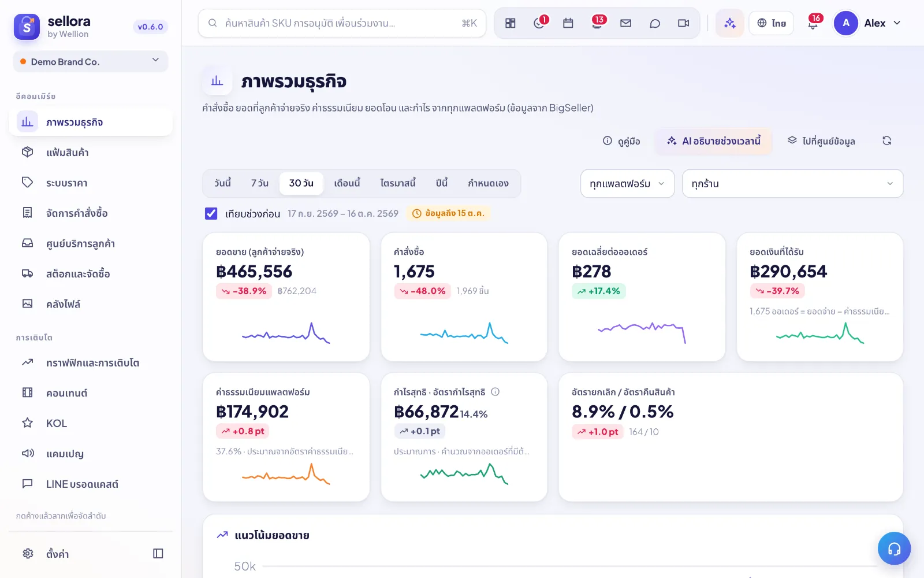The height and width of the screenshot is (578, 924).
Task: Open the video camera icon
Action: pyautogui.click(x=684, y=23)
